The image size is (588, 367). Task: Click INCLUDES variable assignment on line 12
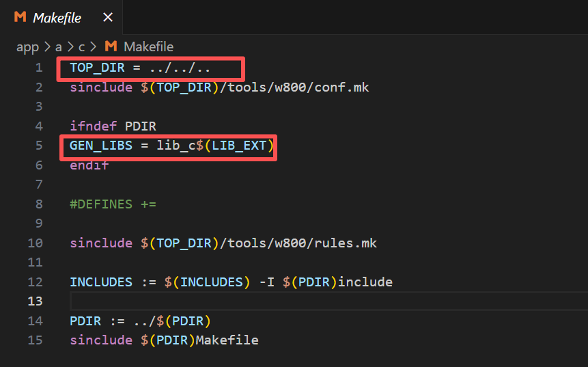tap(98, 282)
